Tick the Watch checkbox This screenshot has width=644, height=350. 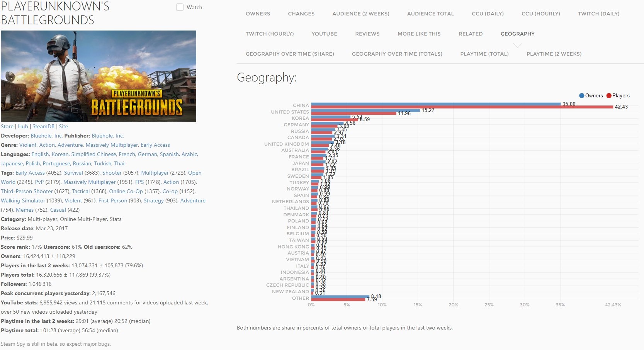pos(180,7)
